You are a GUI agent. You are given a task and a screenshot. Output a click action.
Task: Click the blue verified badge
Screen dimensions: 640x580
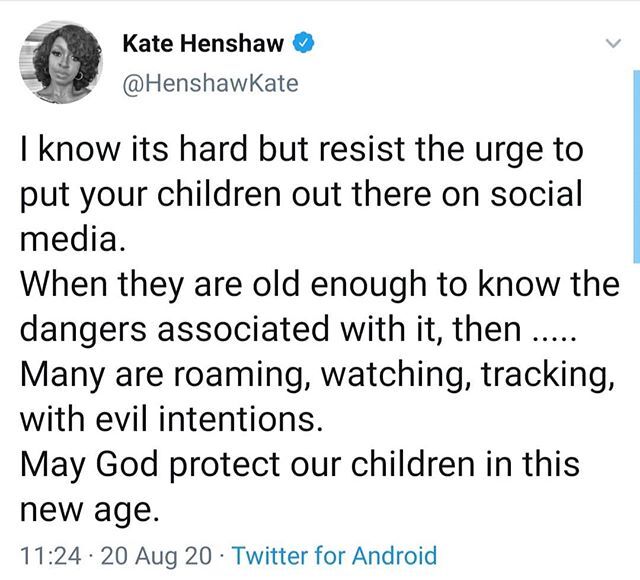coord(304,43)
